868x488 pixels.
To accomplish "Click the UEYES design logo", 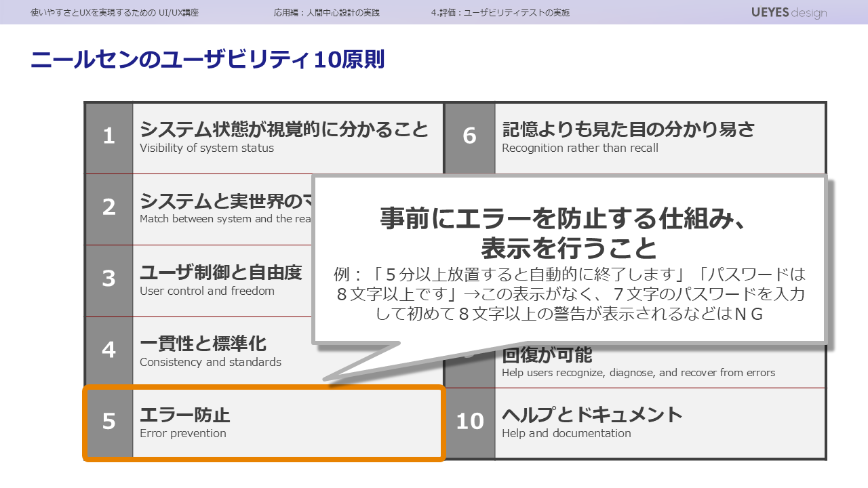I will (x=789, y=12).
